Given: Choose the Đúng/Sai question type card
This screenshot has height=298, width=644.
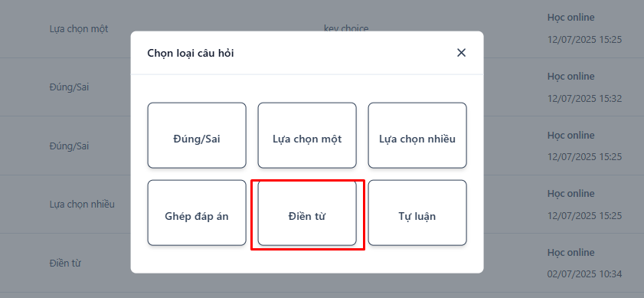Looking at the screenshot, I should (197, 136).
